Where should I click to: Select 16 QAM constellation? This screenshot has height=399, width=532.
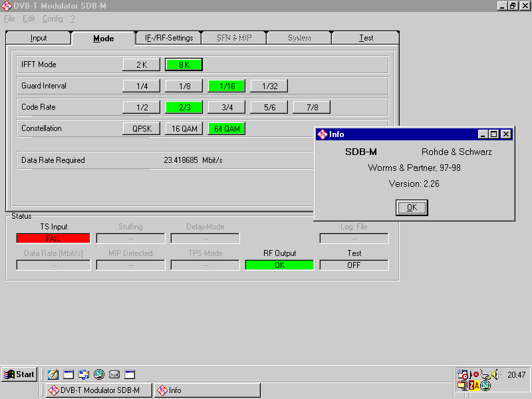point(184,129)
